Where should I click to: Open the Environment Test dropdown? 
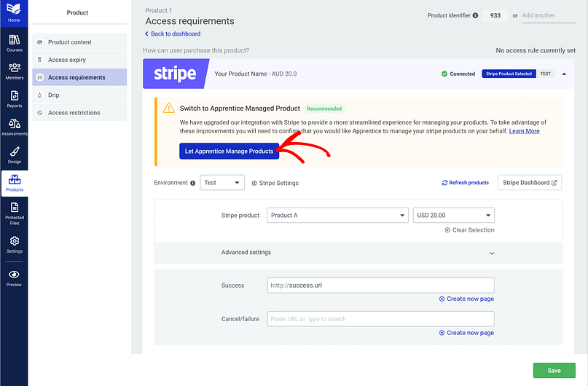[222, 183]
